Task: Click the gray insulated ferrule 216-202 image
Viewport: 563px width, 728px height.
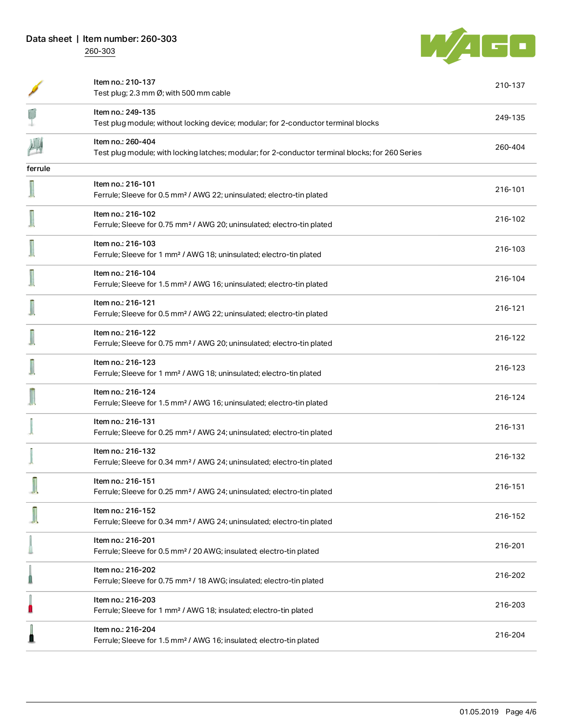Action: pos(30,575)
